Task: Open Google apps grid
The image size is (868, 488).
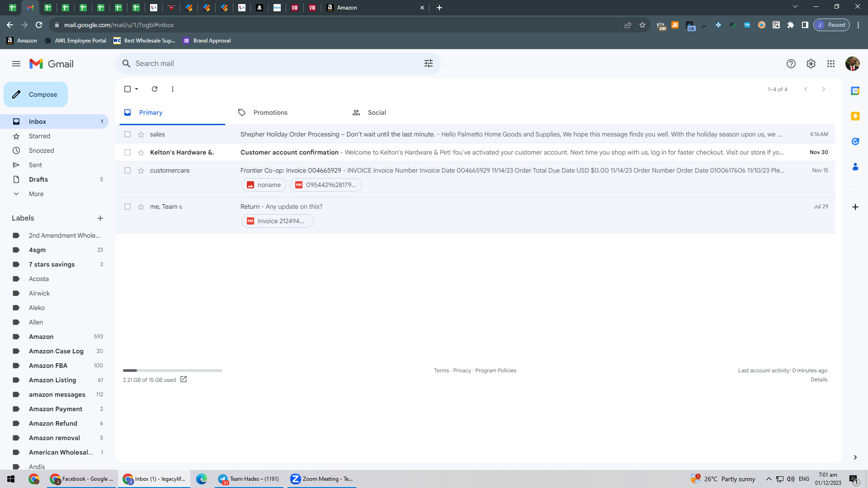Action: (830, 64)
